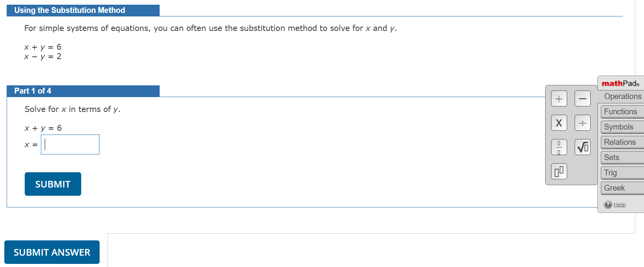Click the Help question-mark icon on mathPad
Image resolution: width=644 pixels, height=267 pixels.
[608, 204]
